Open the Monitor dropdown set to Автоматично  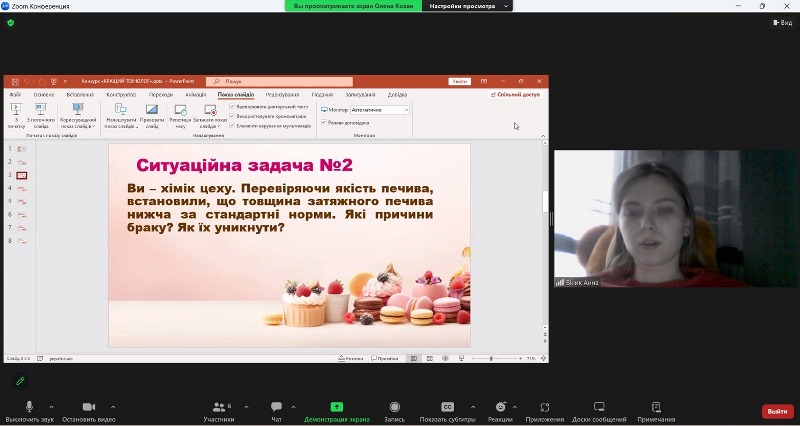[x=380, y=110]
